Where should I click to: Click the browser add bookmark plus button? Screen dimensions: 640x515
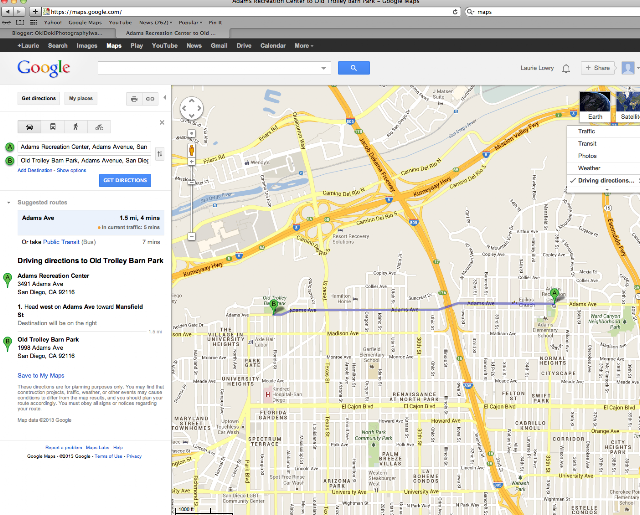(35, 11)
